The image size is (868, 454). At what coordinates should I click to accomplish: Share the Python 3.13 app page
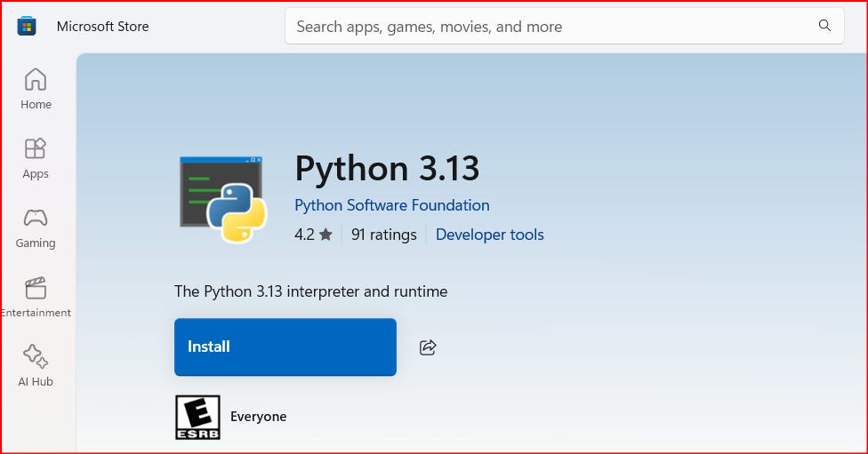point(428,347)
